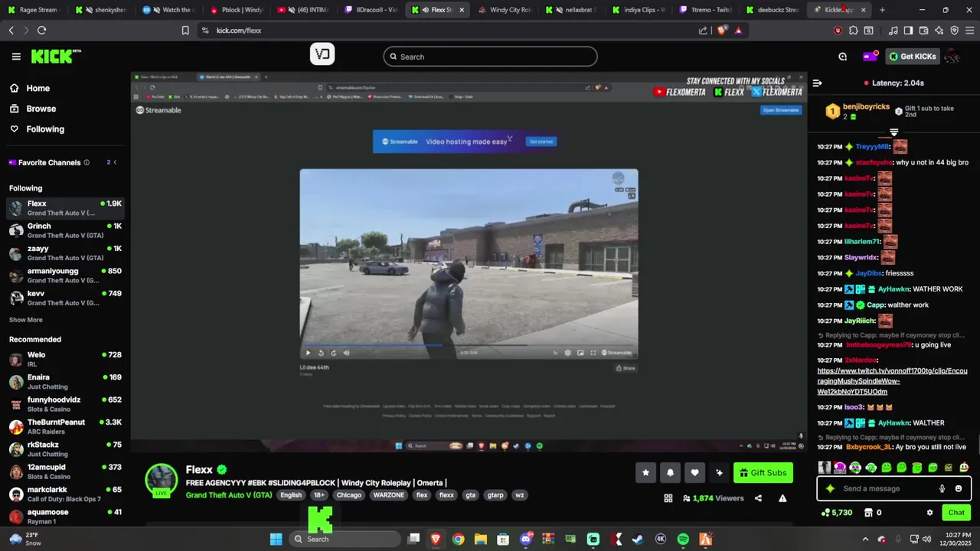Open recommended channel funnyhoodvidz
The image size is (980, 551).
(x=65, y=404)
